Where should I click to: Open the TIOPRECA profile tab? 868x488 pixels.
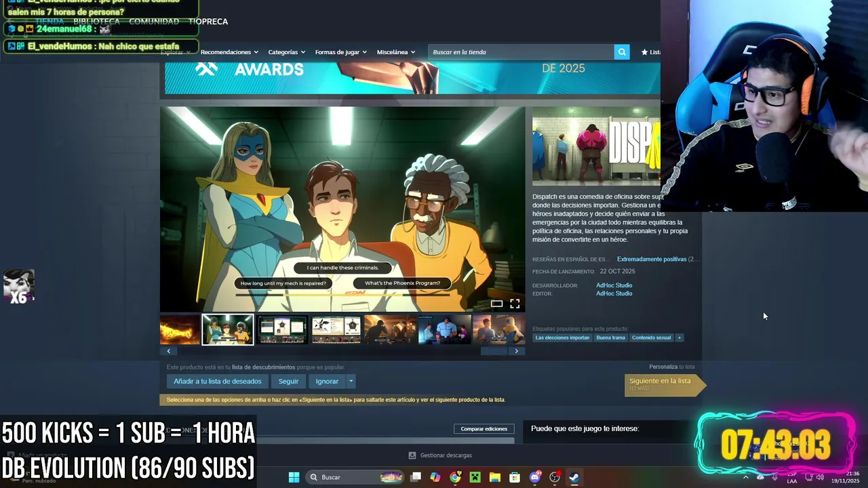click(208, 22)
